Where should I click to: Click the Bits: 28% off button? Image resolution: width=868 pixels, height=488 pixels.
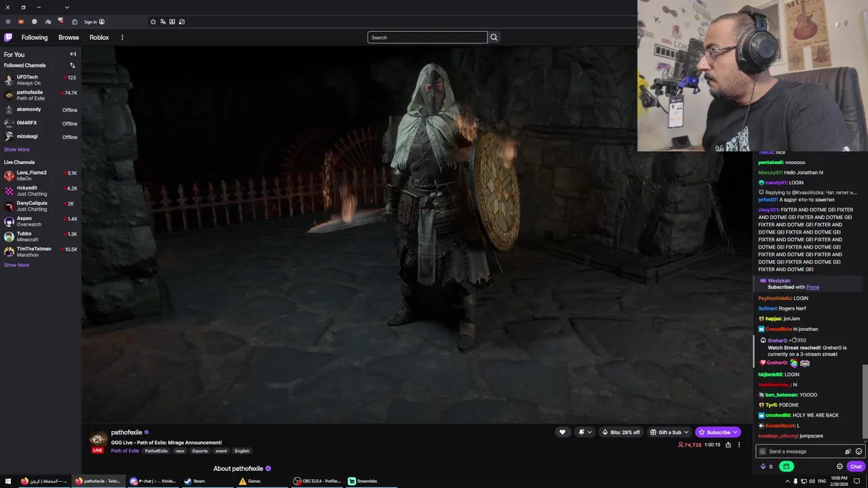(x=621, y=432)
